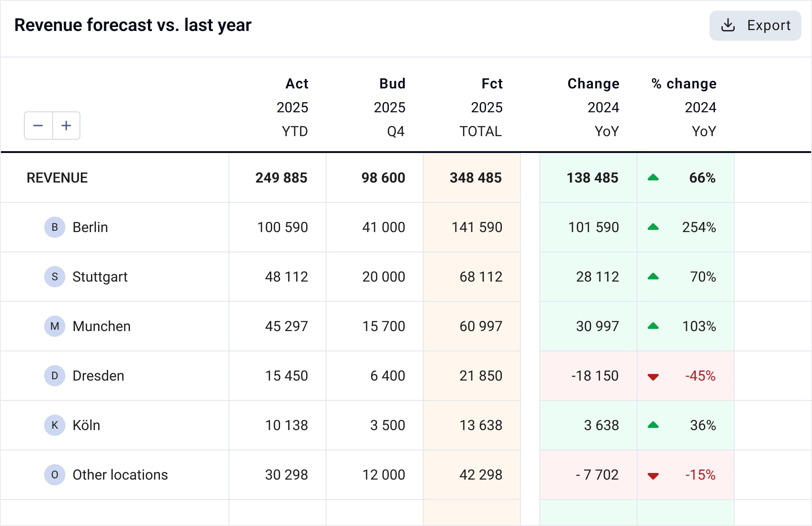Click green up arrow in Stuttgart row
Screen dimensions: 812x526
653,277
